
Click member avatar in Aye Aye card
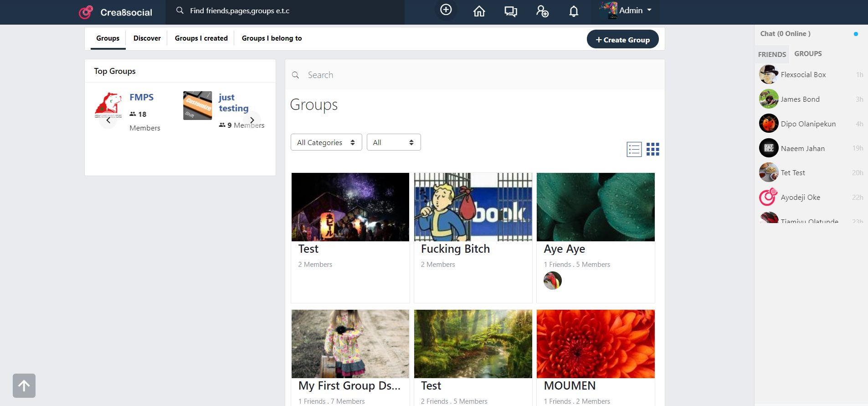pyautogui.click(x=553, y=281)
